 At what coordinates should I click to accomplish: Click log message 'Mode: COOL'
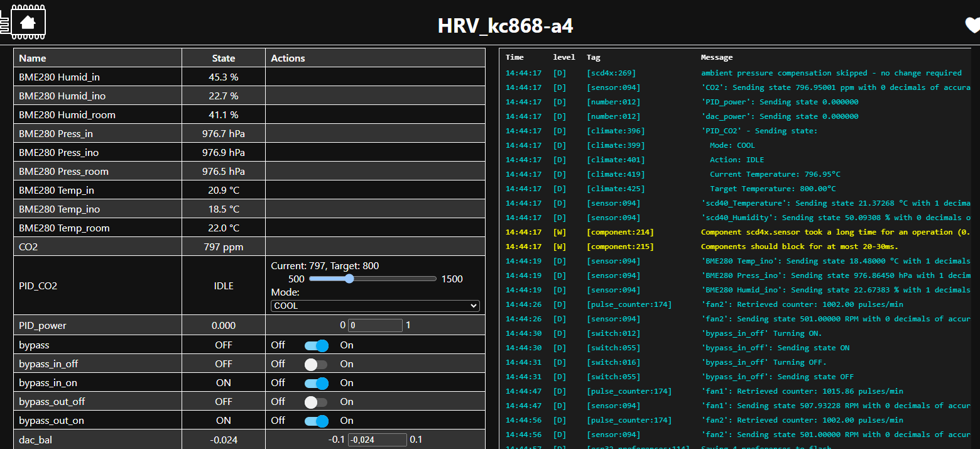pyautogui.click(x=732, y=145)
